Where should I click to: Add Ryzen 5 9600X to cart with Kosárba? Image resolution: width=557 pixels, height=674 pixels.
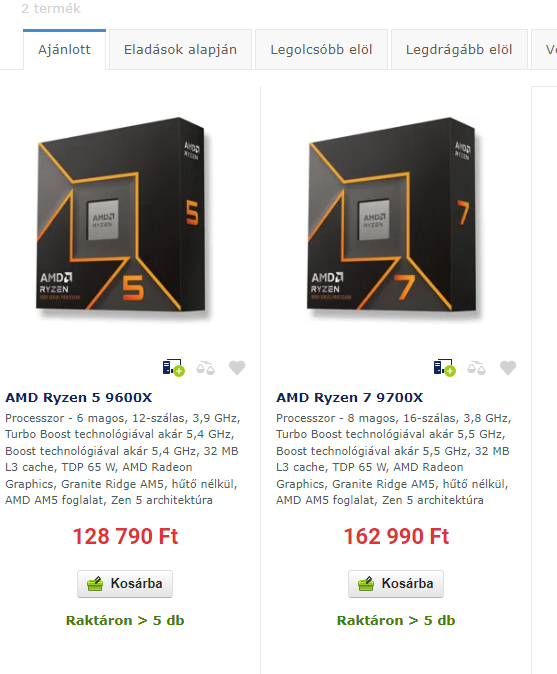pyautogui.click(x=125, y=584)
